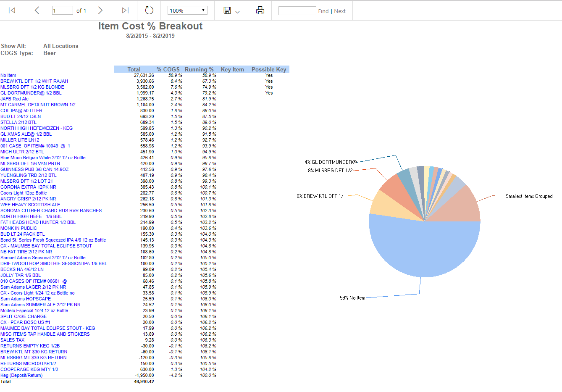The width and height of the screenshot is (562, 392).
Task: Print the report with printer icon
Action: pyautogui.click(x=260, y=11)
